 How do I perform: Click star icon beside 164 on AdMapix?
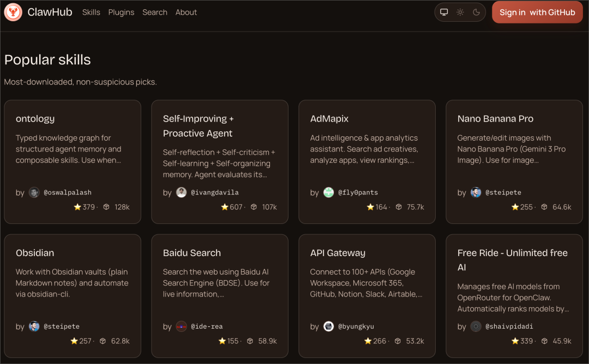(x=370, y=207)
